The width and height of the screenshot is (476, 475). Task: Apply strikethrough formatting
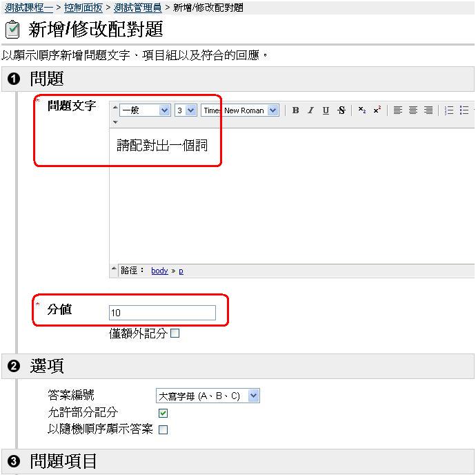click(x=341, y=110)
